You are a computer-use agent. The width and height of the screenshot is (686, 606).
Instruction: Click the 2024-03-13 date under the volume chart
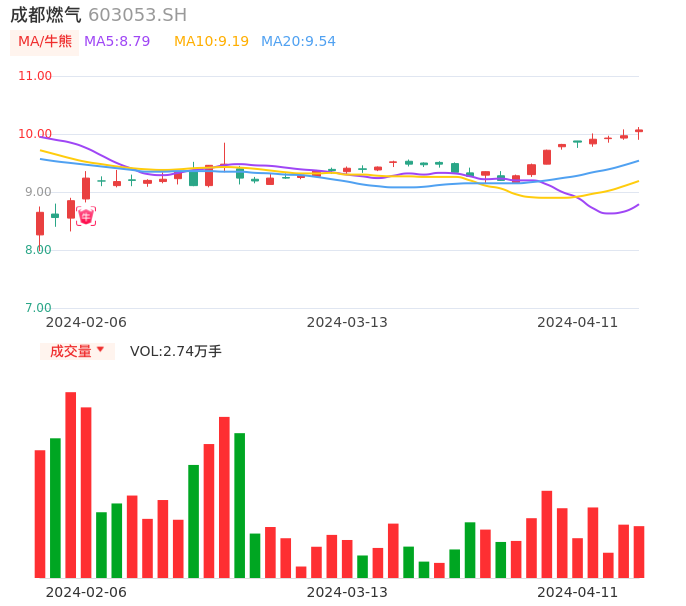point(347,592)
